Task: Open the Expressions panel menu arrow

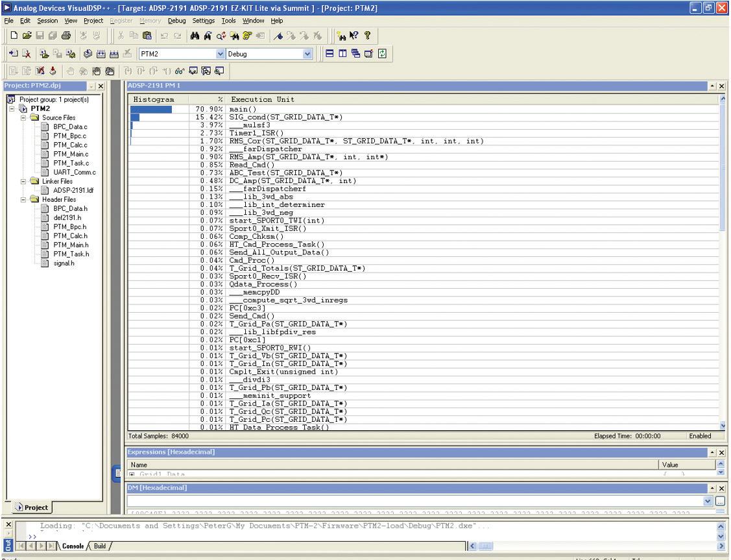Action: click(x=712, y=452)
